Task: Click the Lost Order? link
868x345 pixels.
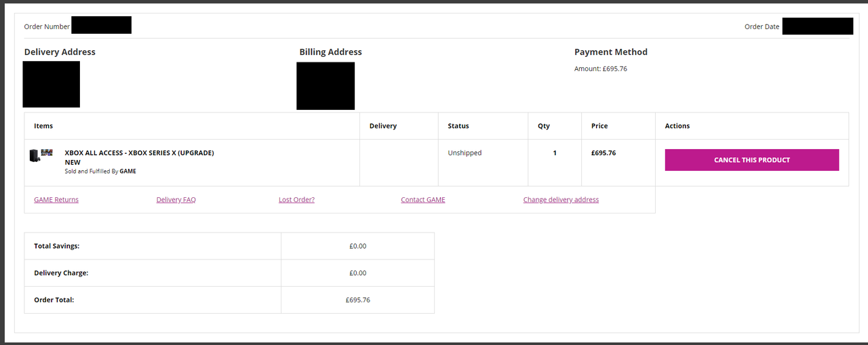Action: (x=296, y=200)
